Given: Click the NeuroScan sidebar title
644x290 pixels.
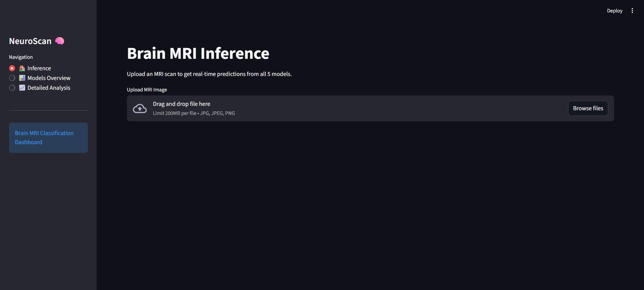Looking at the screenshot, I should [x=30, y=41].
